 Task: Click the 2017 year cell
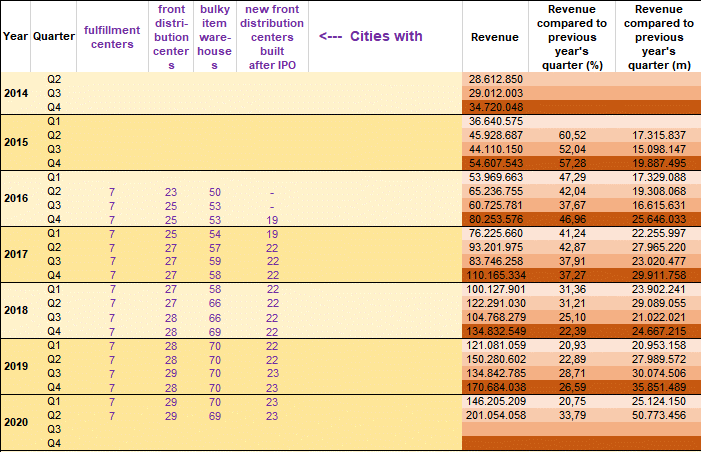16,254
